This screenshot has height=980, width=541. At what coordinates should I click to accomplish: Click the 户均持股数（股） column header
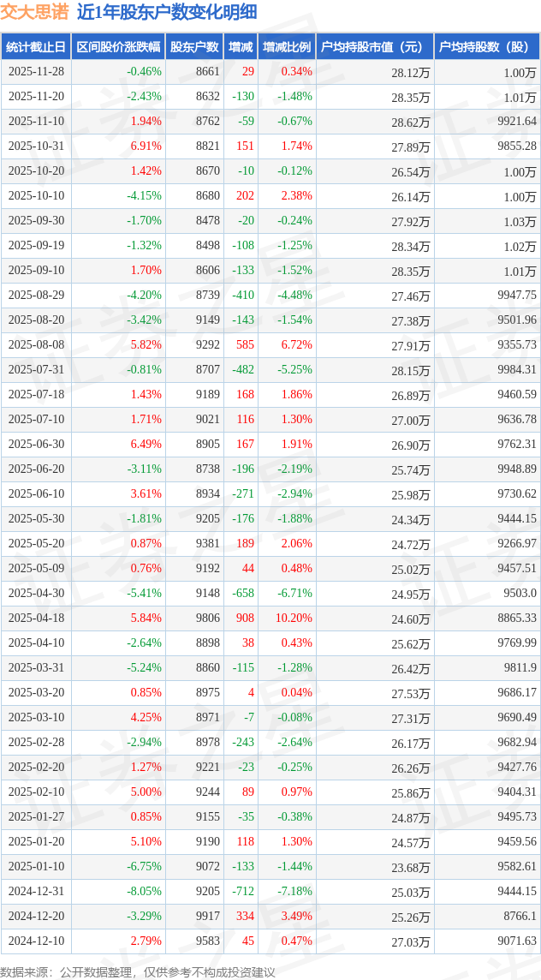coord(486,47)
